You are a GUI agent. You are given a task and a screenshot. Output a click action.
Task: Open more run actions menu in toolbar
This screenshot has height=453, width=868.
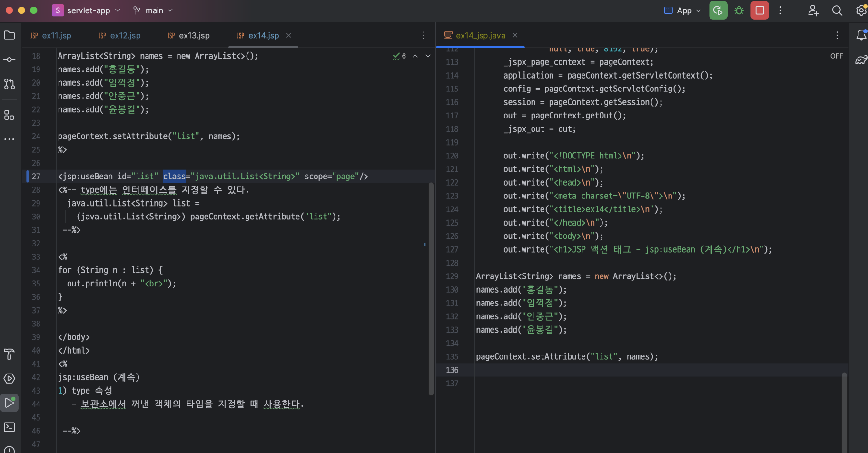tap(780, 10)
